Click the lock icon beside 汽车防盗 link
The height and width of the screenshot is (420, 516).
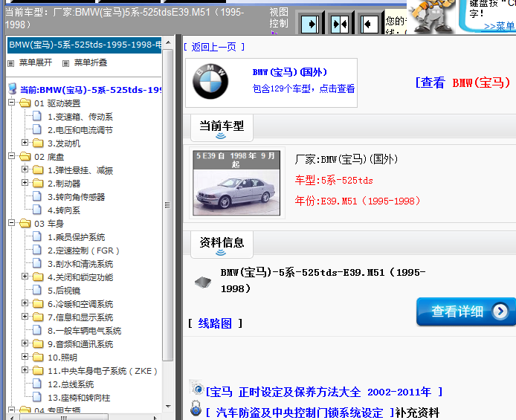click(196, 409)
